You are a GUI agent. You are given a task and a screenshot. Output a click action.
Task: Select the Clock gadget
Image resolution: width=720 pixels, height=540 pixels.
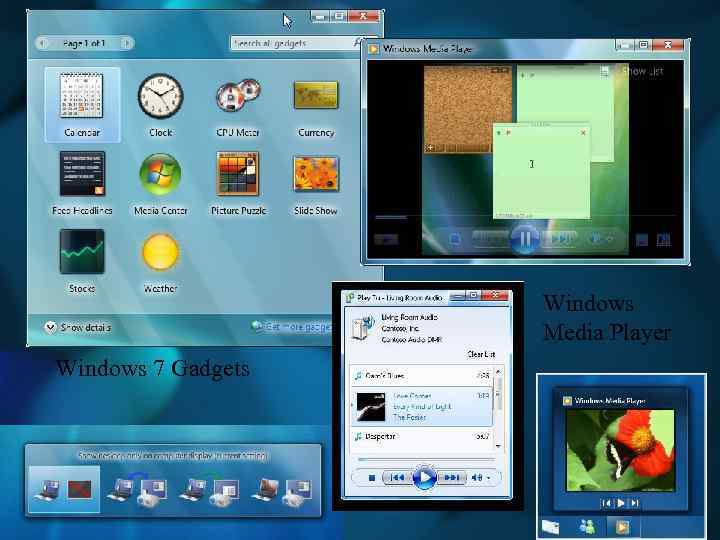point(160,104)
